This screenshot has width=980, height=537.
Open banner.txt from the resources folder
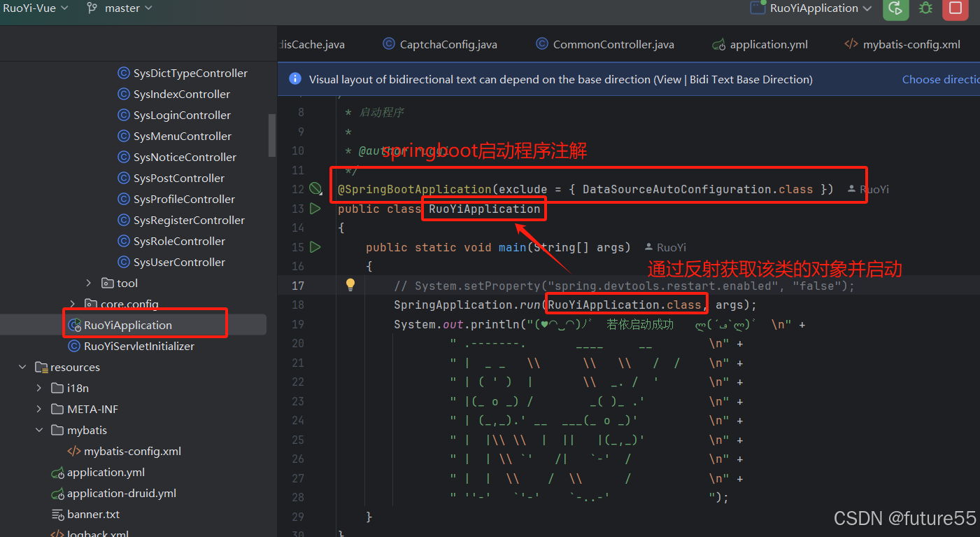point(92,514)
